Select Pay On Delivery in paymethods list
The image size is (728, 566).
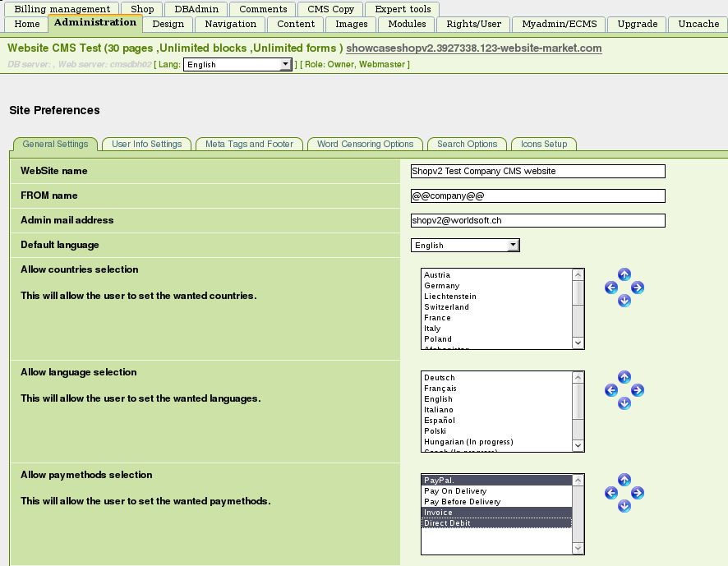click(x=455, y=491)
